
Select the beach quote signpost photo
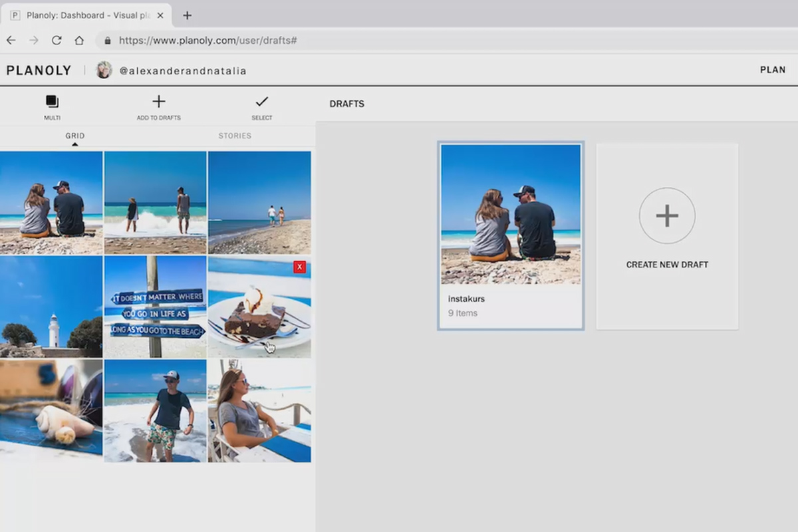(x=156, y=307)
